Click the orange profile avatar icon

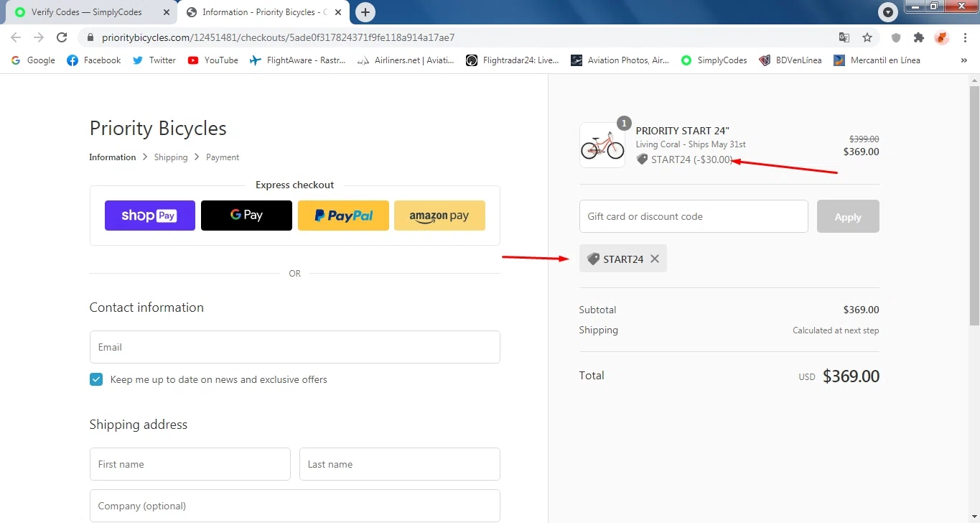(941, 37)
